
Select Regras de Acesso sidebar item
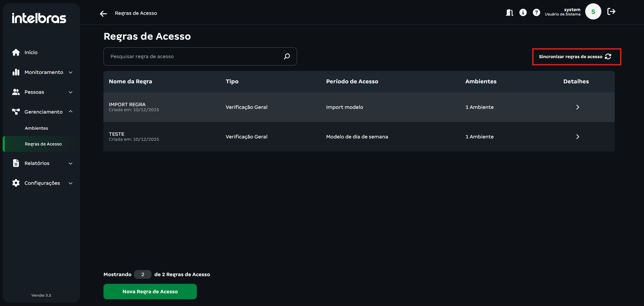[x=43, y=144]
